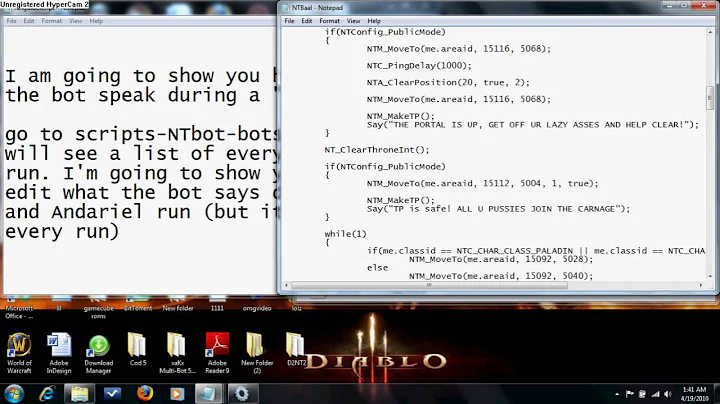Open View menu in the background Notepad

(75, 21)
